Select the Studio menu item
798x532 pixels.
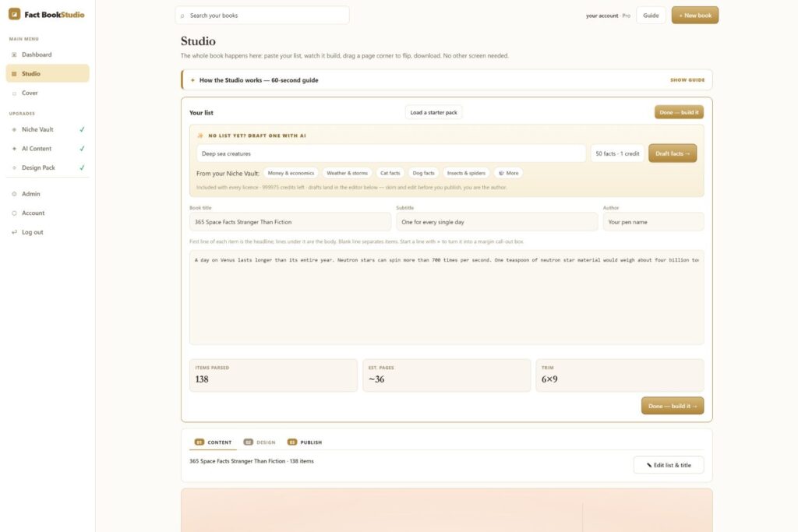pos(48,73)
